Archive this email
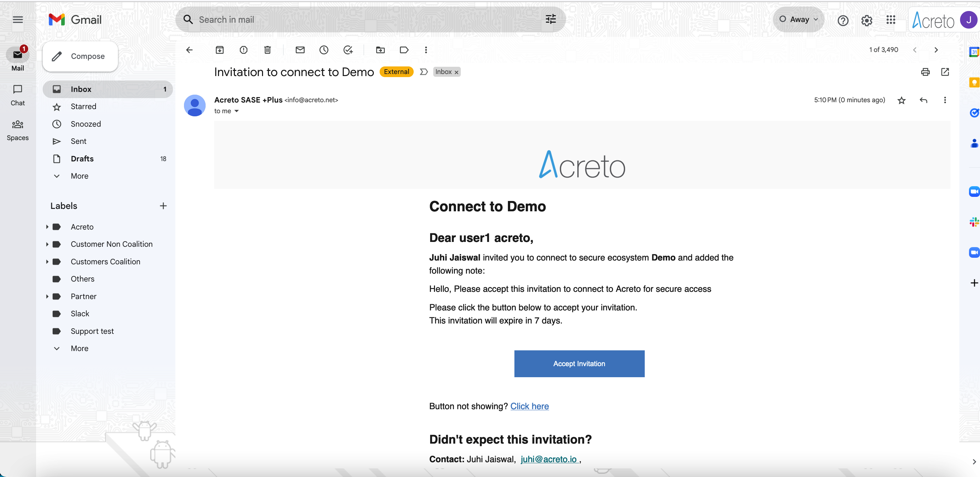The height and width of the screenshot is (477, 980). click(219, 50)
